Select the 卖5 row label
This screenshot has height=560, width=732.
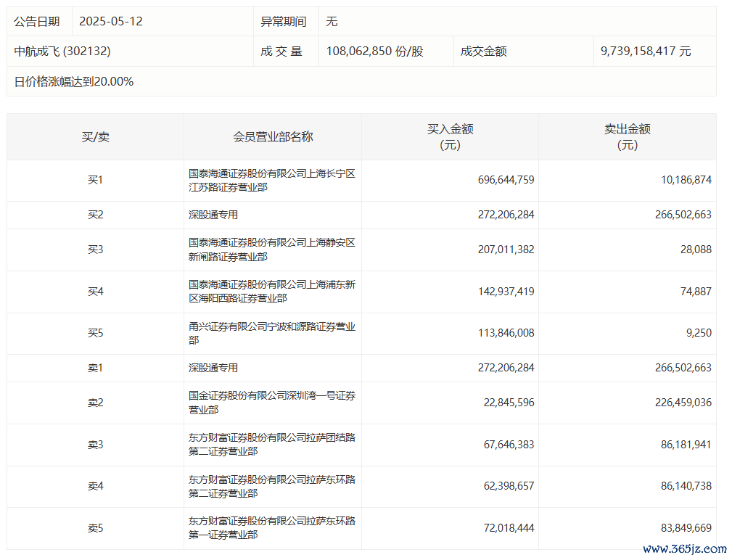coord(95,528)
